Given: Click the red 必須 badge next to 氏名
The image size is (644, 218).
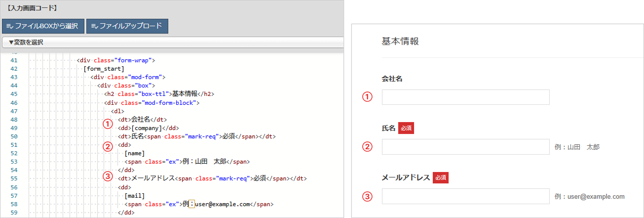Looking at the screenshot, I should [406, 128].
